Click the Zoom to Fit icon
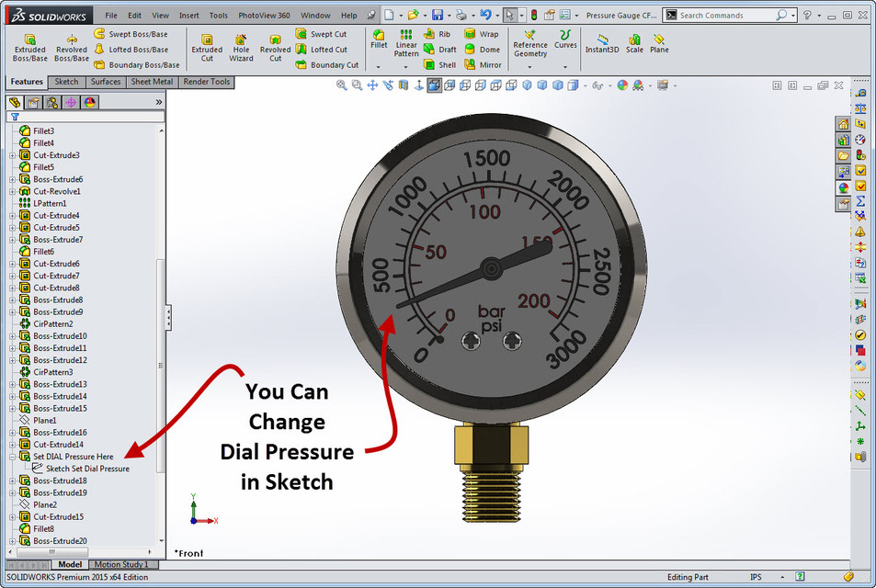876x588 pixels. click(x=341, y=85)
